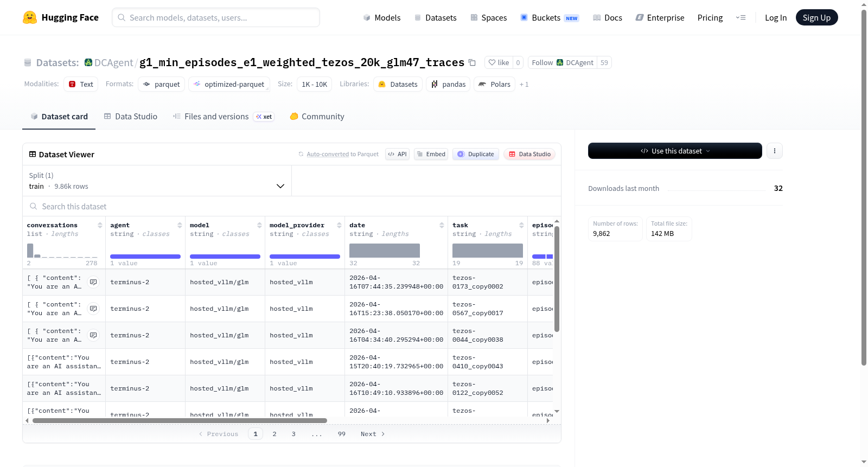Duplicate this dataset
868x467 pixels.
pos(476,154)
